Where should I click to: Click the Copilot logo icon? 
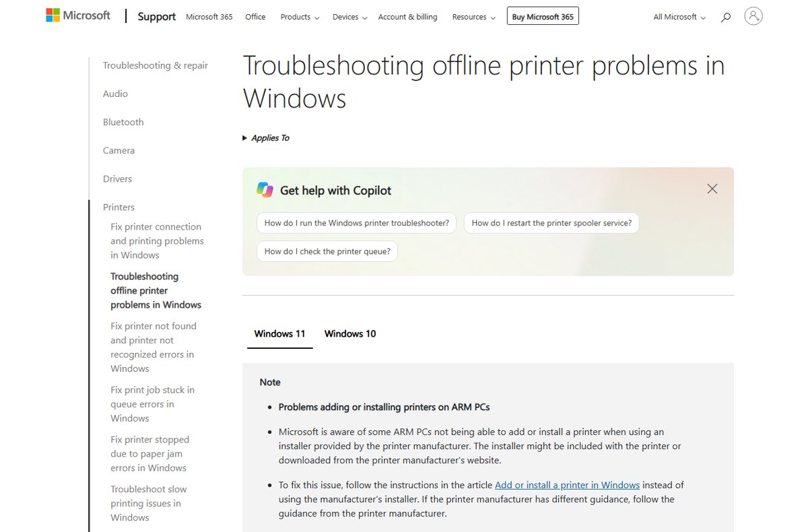click(265, 190)
